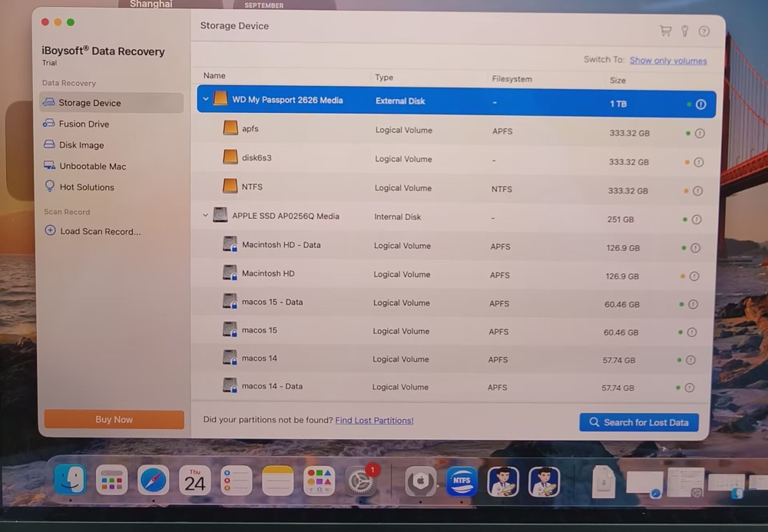
Task: Click Search for Lost Data button
Action: [639, 422]
